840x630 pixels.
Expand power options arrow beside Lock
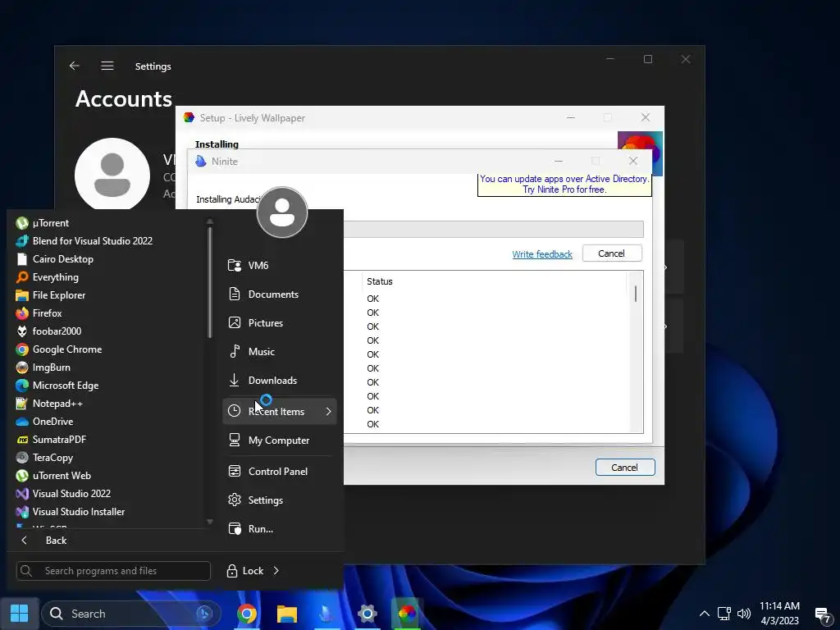276,571
